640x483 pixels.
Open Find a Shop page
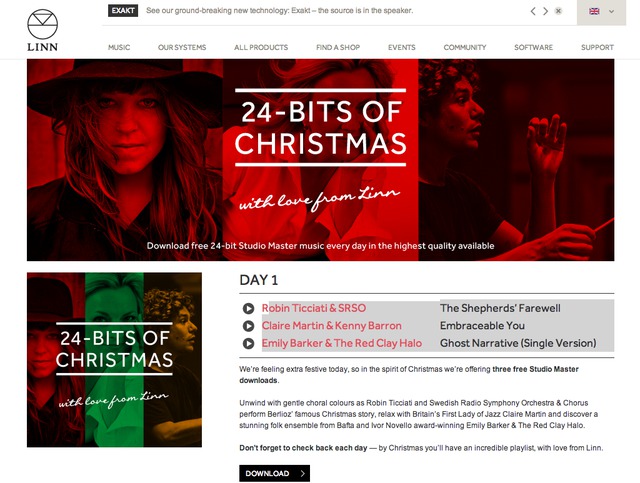pyautogui.click(x=338, y=47)
